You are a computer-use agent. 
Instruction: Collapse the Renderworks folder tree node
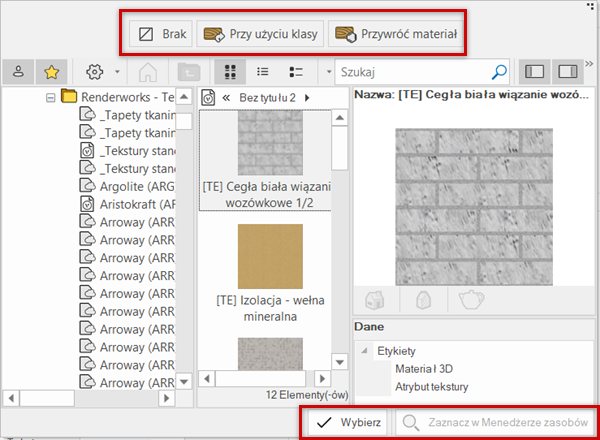(x=49, y=97)
